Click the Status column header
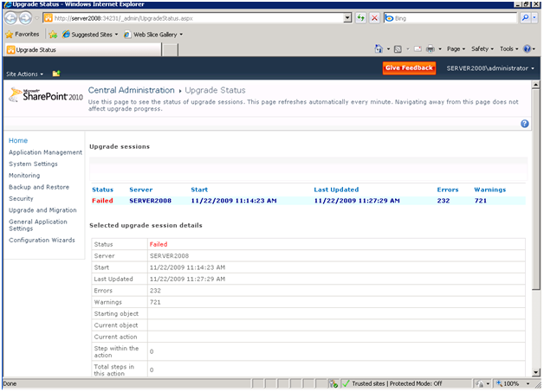544x392 pixels. coord(103,190)
